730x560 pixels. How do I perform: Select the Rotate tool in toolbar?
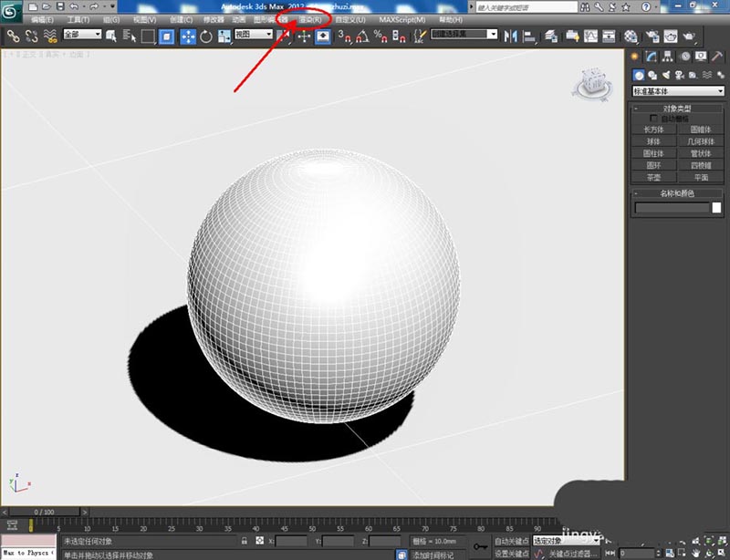(206, 36)
